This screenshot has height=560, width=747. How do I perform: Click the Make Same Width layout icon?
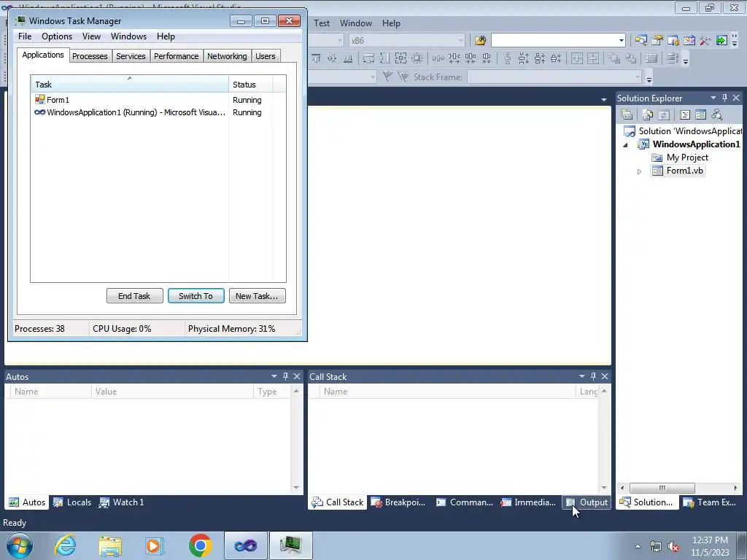coord(368,58)
